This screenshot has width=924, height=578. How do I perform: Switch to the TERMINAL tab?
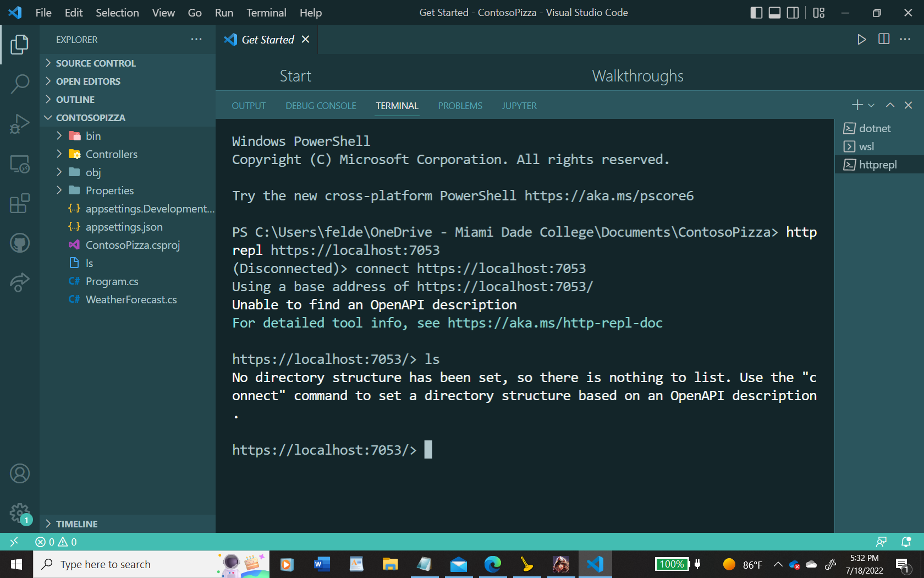point(397,106)
